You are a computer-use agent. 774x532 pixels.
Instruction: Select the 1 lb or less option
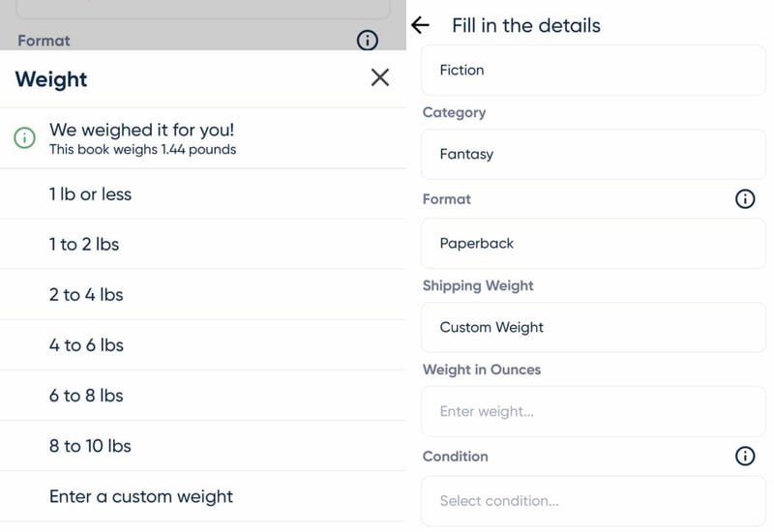tap(90, 194)
